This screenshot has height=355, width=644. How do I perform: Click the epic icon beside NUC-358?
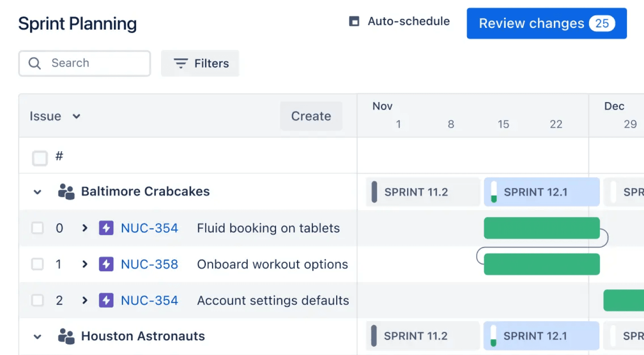[106, 264]
